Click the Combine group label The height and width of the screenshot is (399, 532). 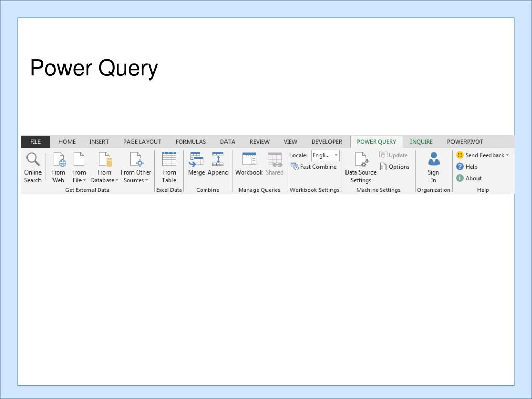click(208, 190)
